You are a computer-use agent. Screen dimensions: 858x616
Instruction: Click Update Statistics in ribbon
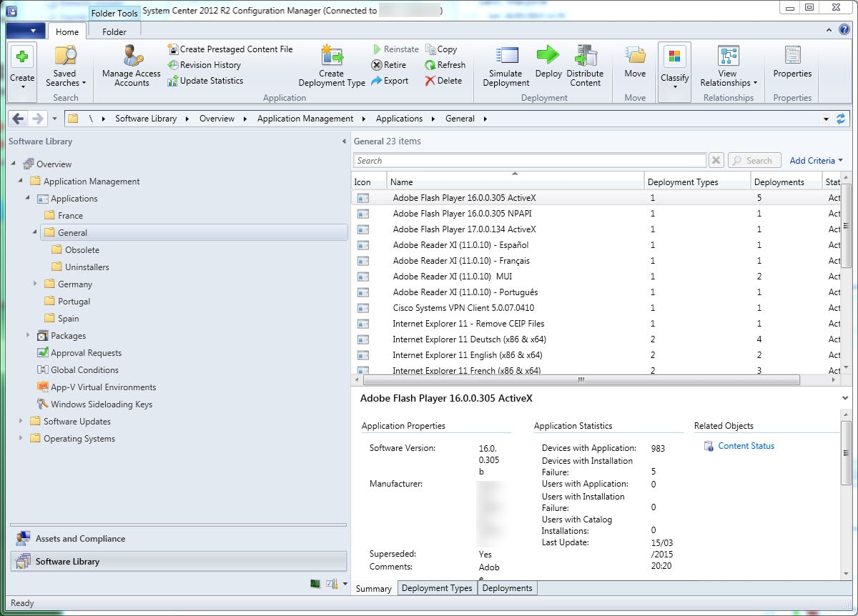tap(205, 81)
